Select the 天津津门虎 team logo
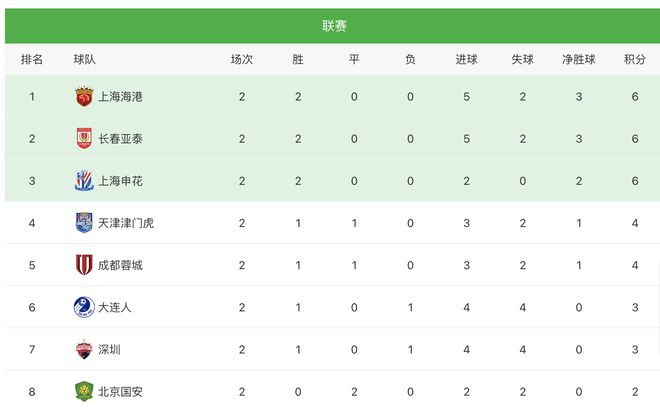Image resolution: width=660 pixels, height=409 pixels. click(84, 223)
